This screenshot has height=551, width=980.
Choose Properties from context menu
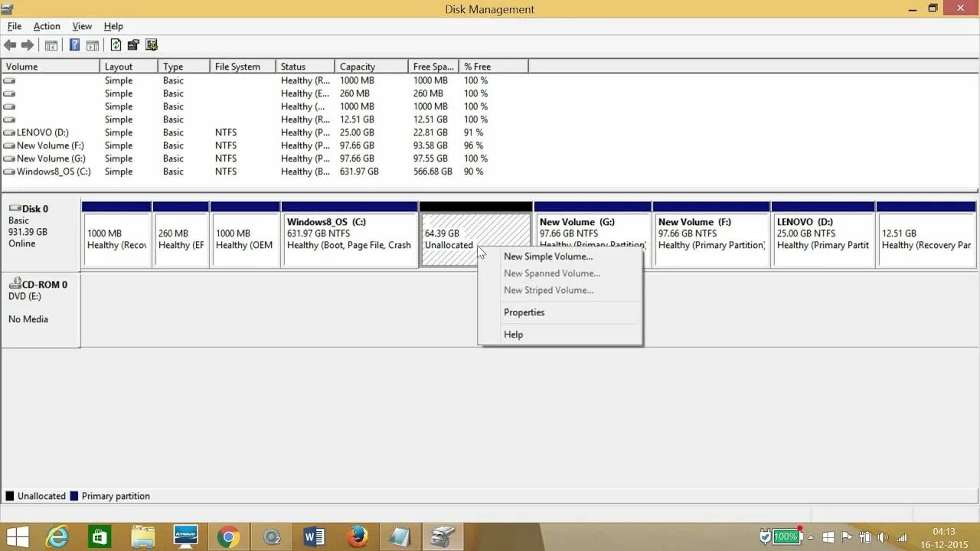pyautogui.click(x=560, y=312)
